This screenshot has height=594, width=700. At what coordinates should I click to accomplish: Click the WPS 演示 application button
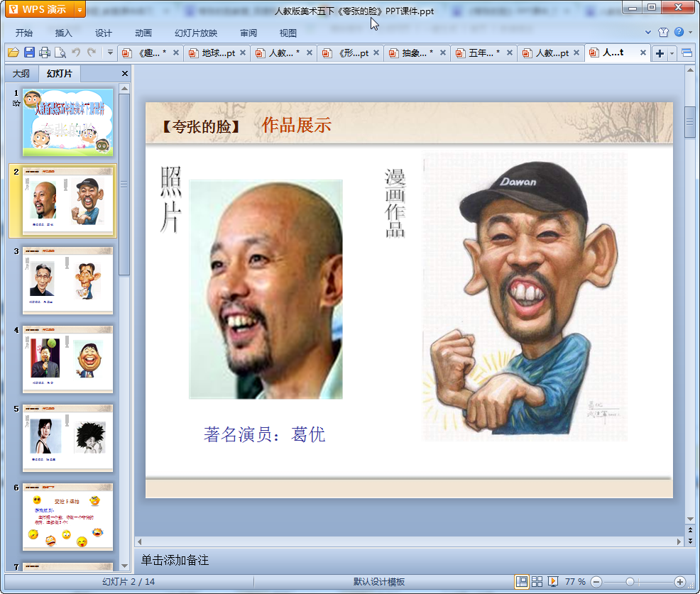coord(40,9)
